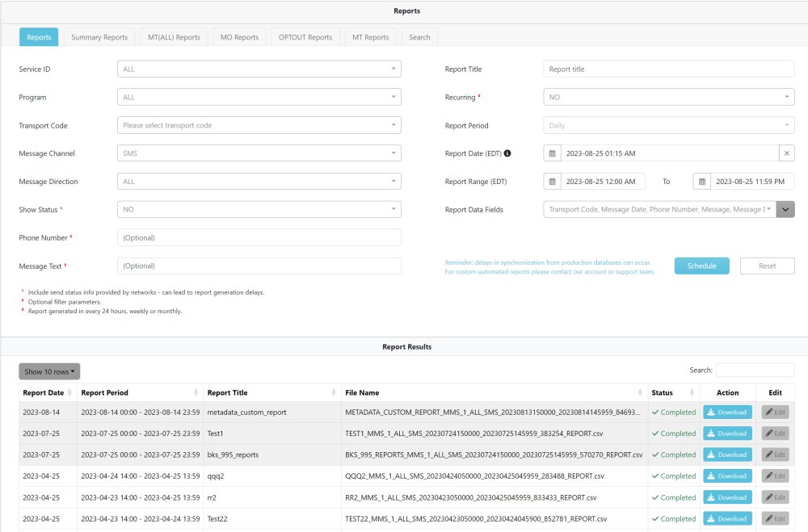Open the OPTOUT Reports tab

tap(305, 37)
